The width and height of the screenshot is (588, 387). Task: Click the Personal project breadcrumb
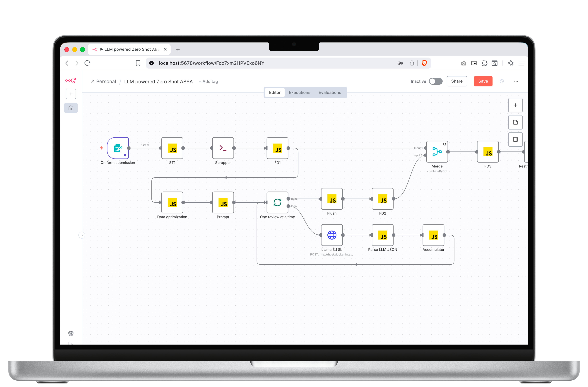[x=104, y=81]
